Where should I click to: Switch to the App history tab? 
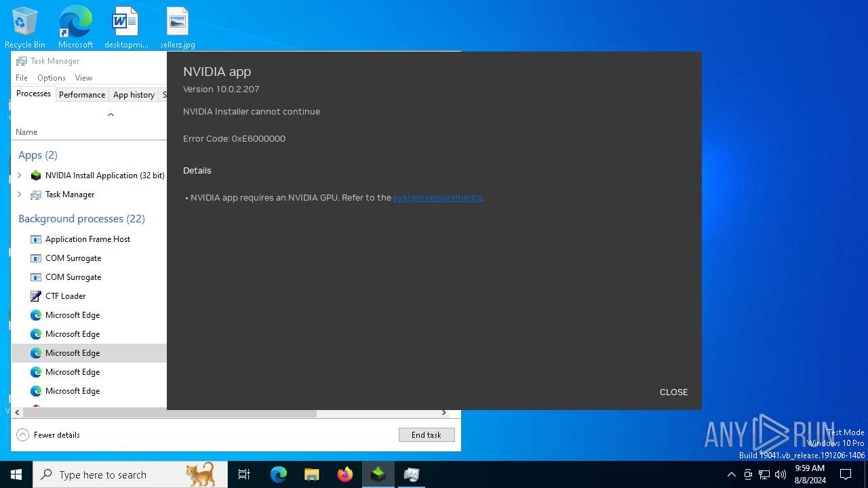click(x=134, y=95)
